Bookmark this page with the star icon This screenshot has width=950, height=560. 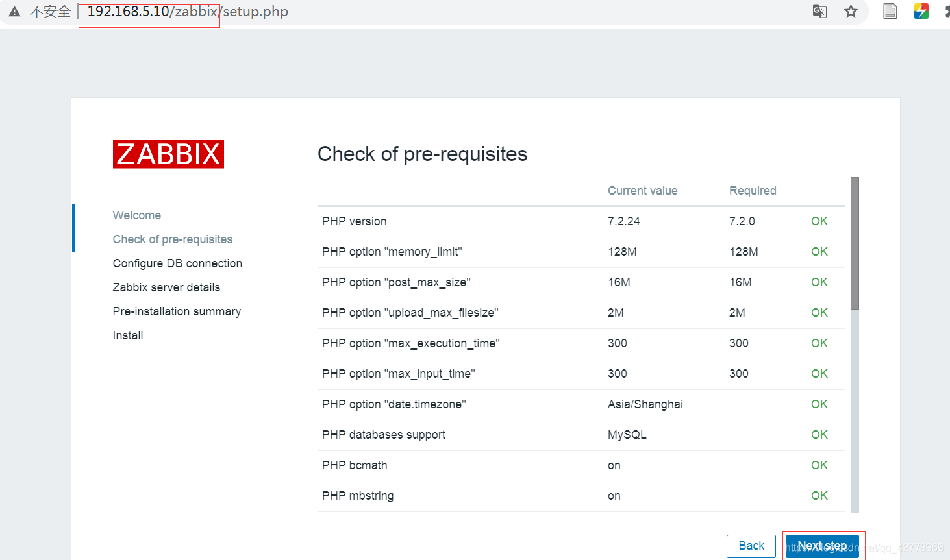[x=851, y=11]
